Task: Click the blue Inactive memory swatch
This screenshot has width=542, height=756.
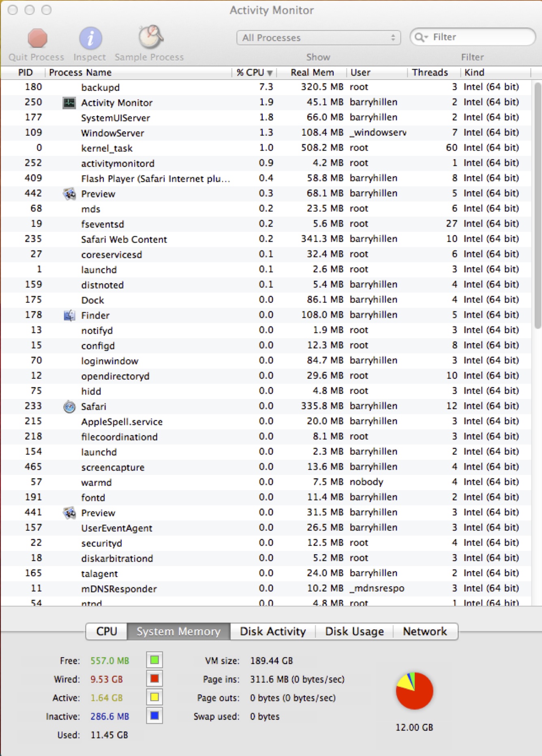Action: click(x=154, y=716)
